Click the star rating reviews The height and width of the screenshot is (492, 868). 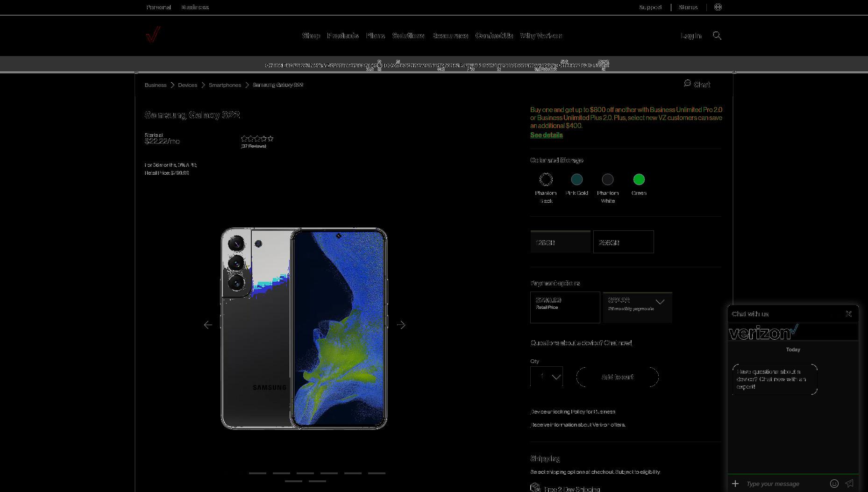coord(257,138)
